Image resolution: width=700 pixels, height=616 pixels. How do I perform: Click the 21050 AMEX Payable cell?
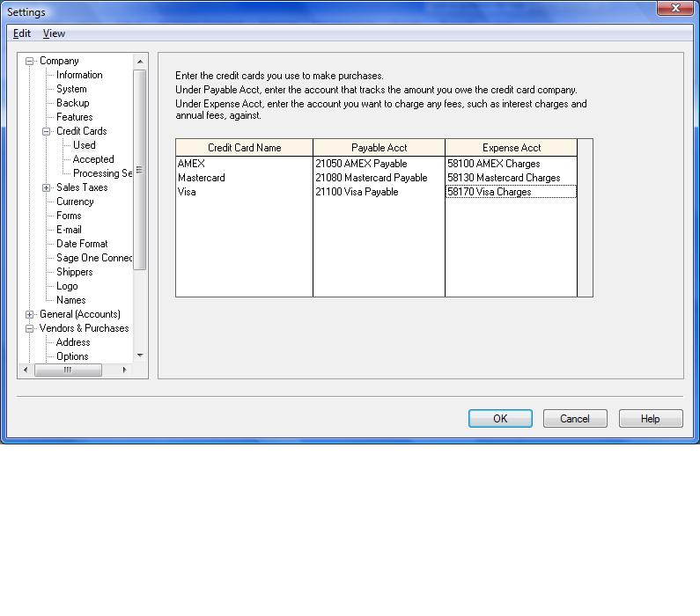point(379,164)
